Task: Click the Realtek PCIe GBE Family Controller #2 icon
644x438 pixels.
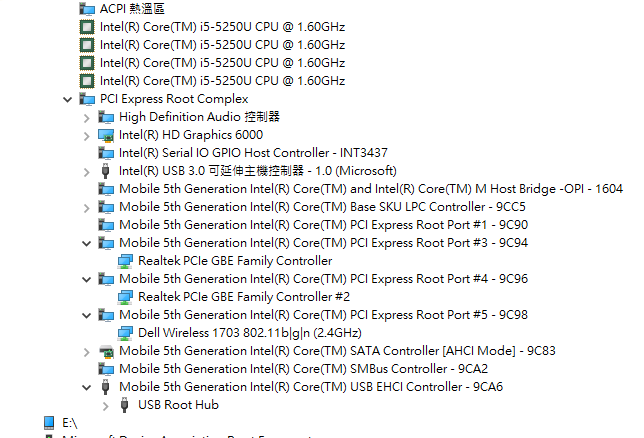Action: point(125,297)
